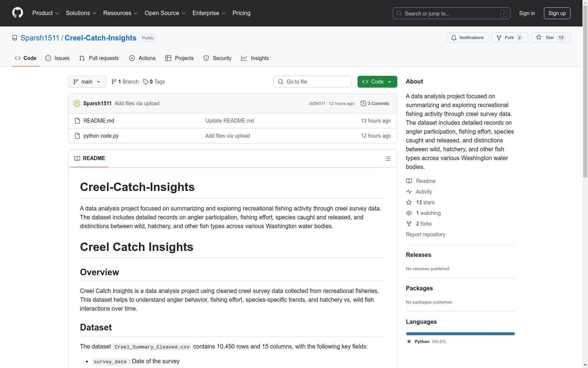Open the Readme link in About sidebar
This screenshot has width=588, height=368.
click(421, 181)
